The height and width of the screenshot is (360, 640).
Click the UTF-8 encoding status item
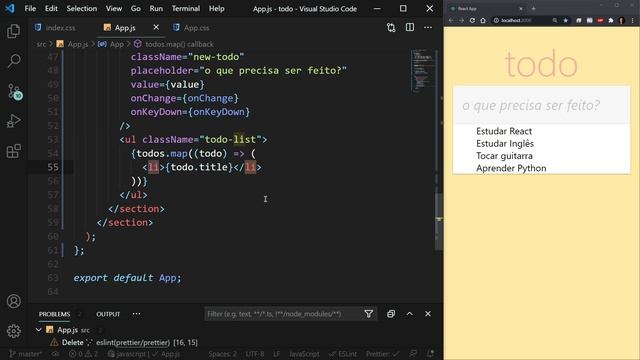coord(255,354)
